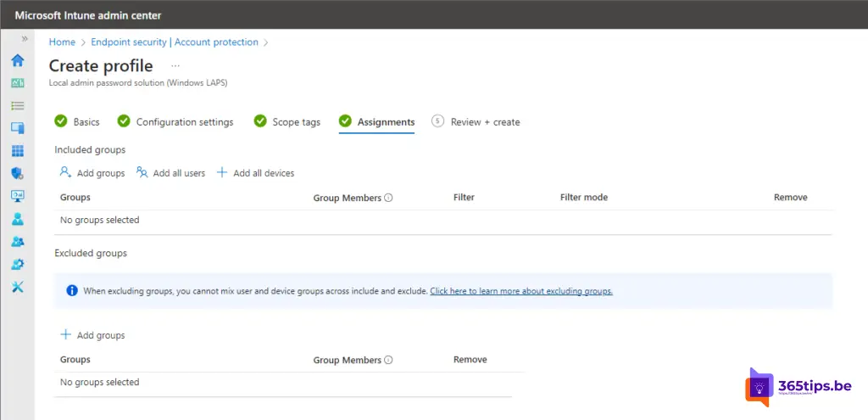Screen dimensions: 868x420
Task: Click Add all users
Action: tap(170, 173)
